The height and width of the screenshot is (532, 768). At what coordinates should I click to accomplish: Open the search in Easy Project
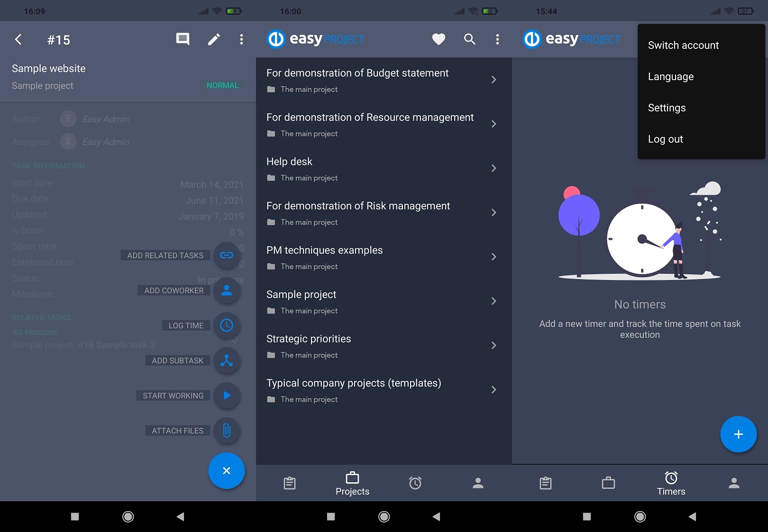(469, 39)
